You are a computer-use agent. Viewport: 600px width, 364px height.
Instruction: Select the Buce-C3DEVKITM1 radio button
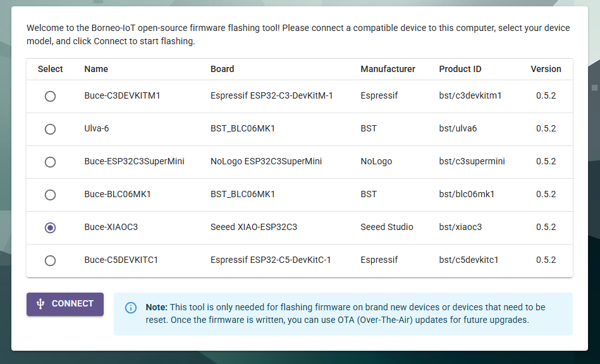tap(50, 96)
